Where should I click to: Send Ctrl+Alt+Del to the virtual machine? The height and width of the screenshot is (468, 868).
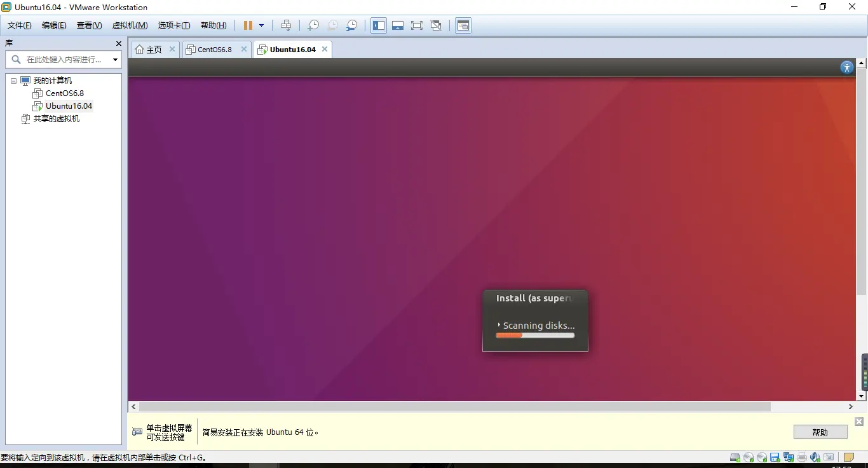coord(286,25)
